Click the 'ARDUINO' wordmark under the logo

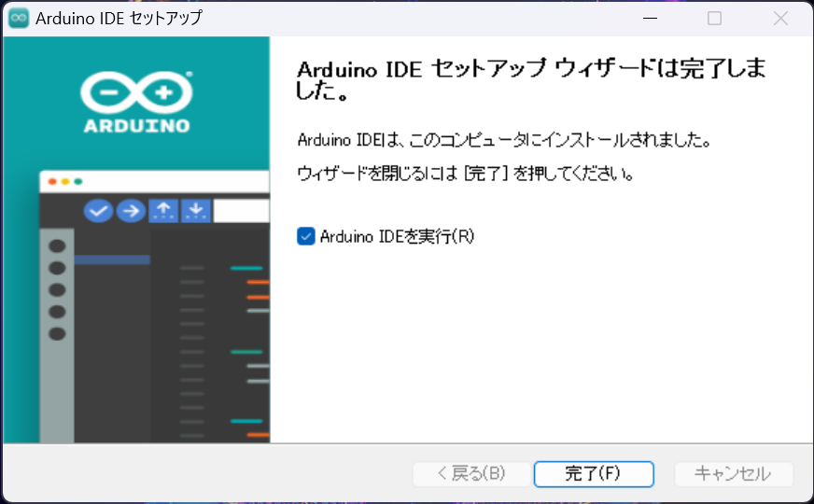tap(136, 126)
